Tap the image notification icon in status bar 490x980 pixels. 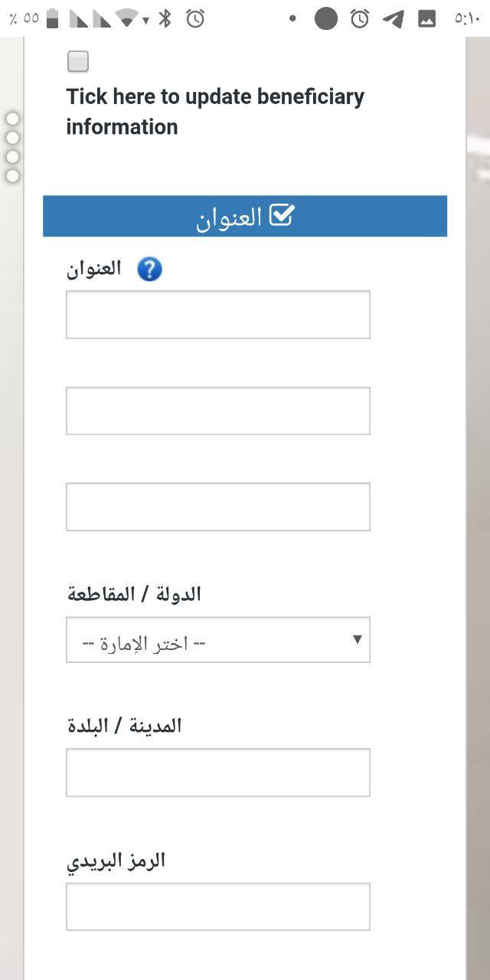click(x=427, y=18)
